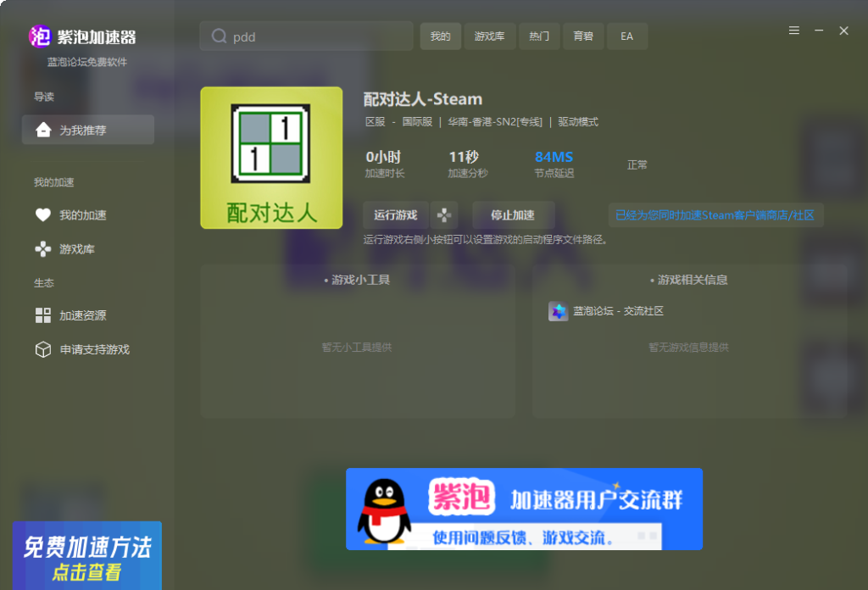The width and height of the screenshot is (868, 590).
Task: Click the 停止加速 button
Action: [513, 215]
